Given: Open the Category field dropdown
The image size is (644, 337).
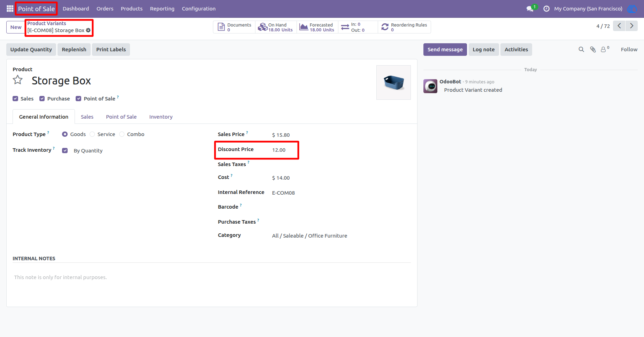Looking at the screenshot, I should point(341,236).
